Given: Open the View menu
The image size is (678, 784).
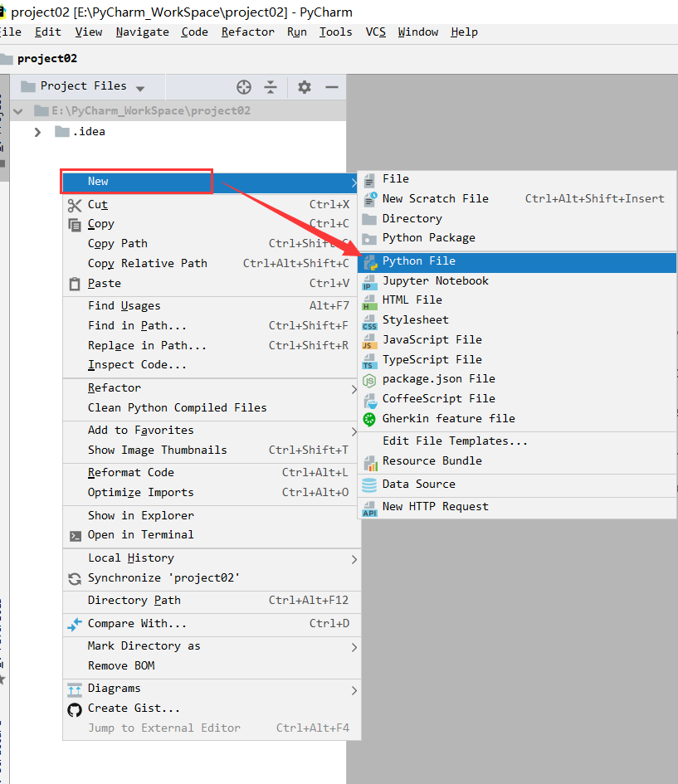Looking at the screenshot, I should click(89, 32).
